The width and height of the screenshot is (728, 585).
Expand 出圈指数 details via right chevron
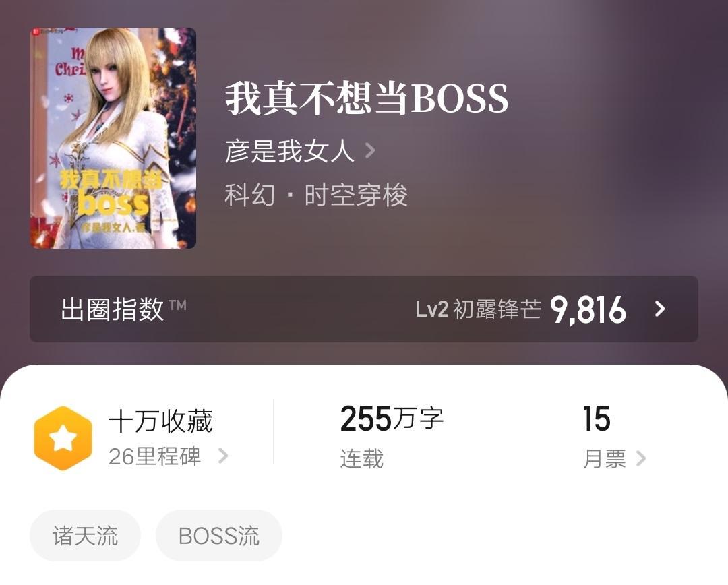pyautogui.click(x=660, y=309)
